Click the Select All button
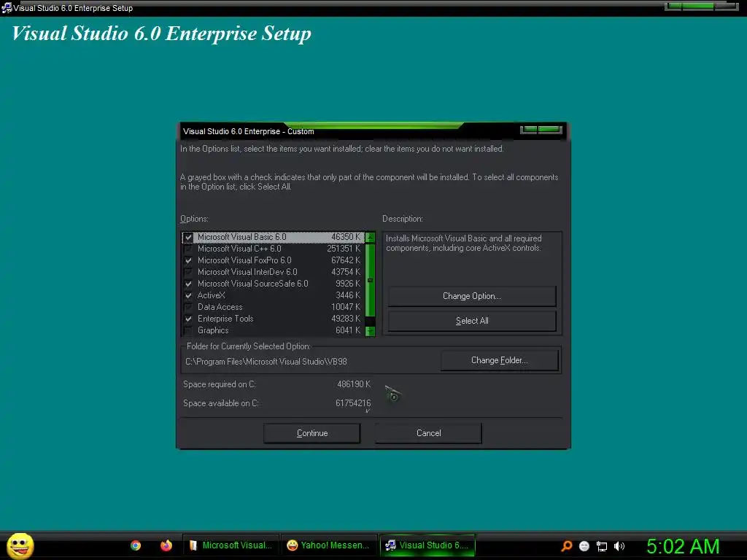Viewport: 747px width, 560px height. [472, 321]
